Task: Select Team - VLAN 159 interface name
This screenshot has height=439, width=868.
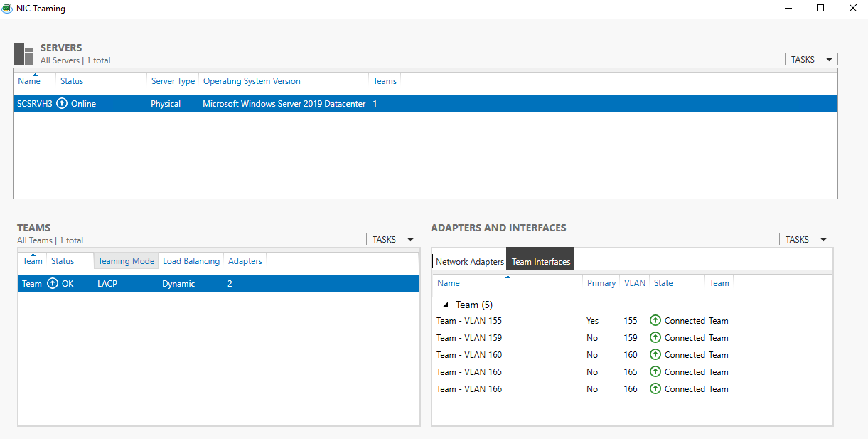Action: click(469, 338)
